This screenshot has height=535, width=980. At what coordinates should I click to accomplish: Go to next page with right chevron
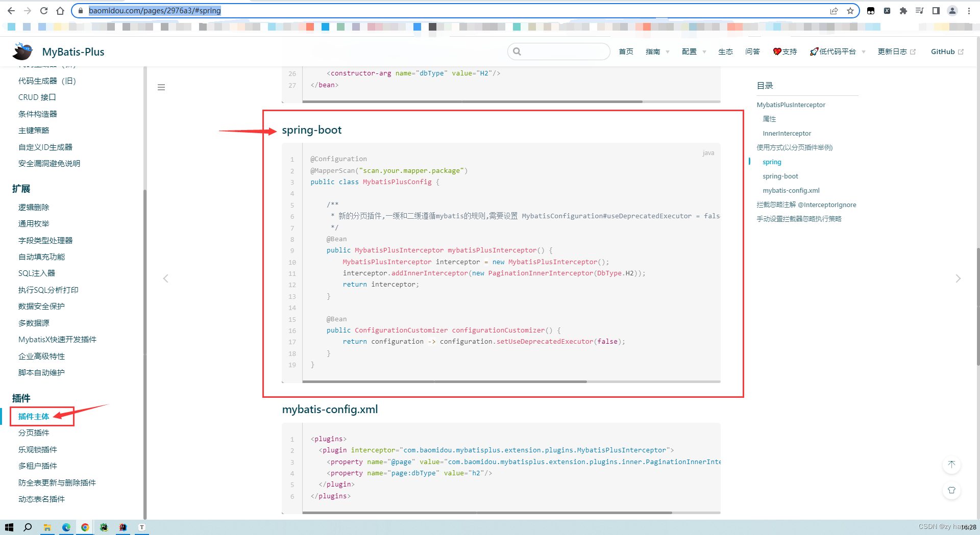[958, 278]
